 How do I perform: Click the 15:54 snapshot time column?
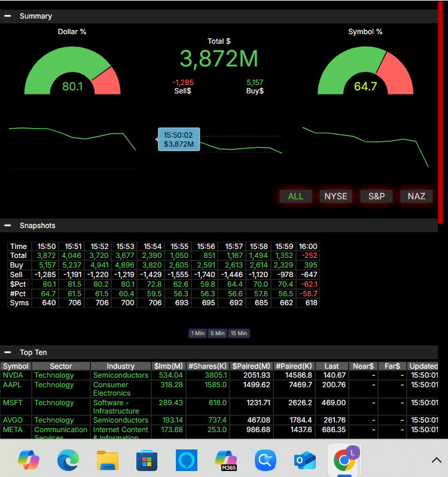point(153,246)
